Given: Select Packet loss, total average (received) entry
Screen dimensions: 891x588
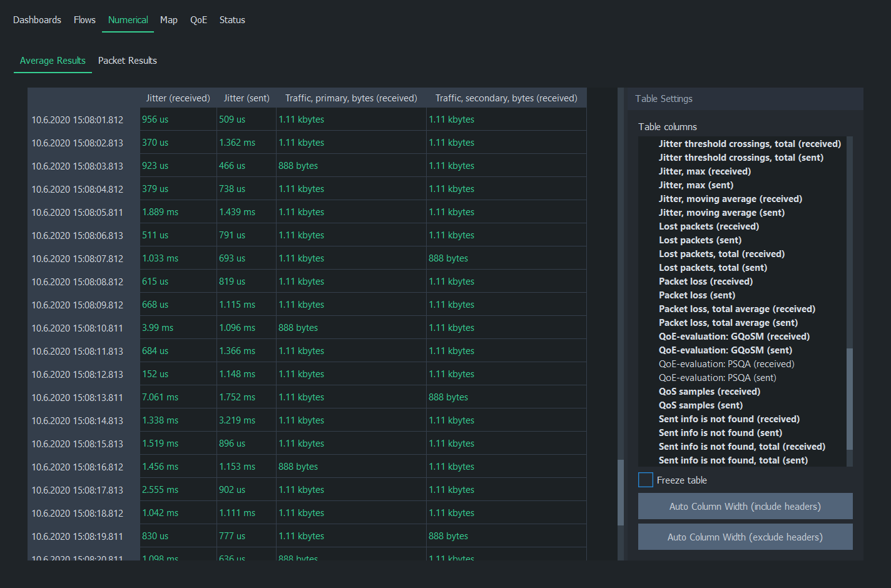Looking at the screenshot, I should [737, 309].
